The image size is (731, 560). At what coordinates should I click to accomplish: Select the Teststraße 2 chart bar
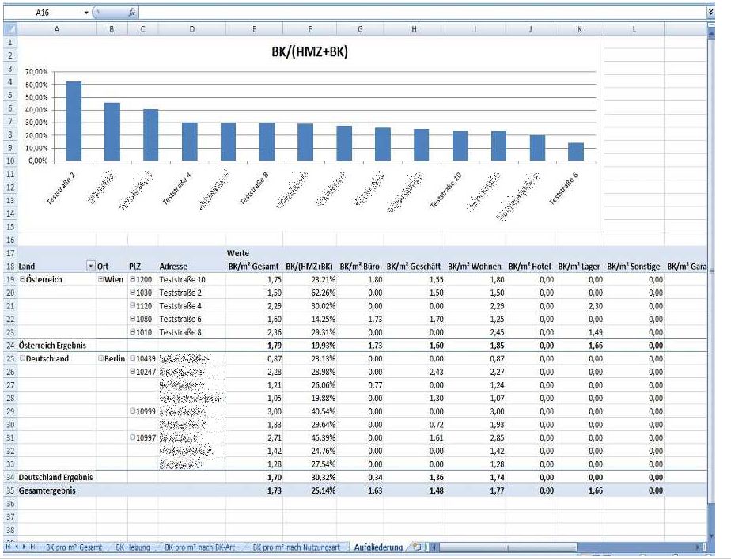[x=74, y=121]
